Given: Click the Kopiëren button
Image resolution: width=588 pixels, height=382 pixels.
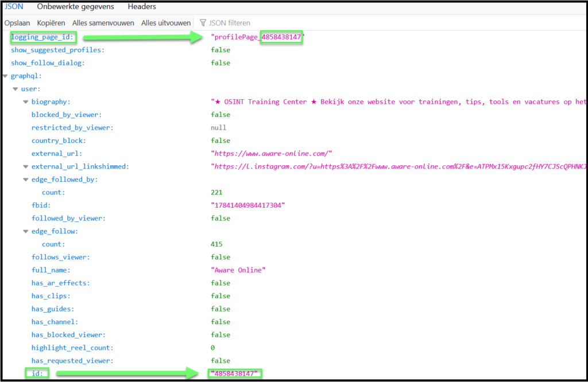Looking at the screenshot, I should click(51, 23).
